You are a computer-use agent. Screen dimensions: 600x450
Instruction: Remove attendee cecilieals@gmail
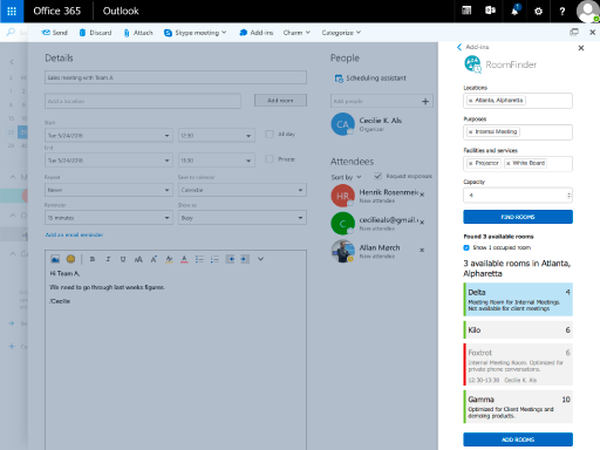[422, 222]
